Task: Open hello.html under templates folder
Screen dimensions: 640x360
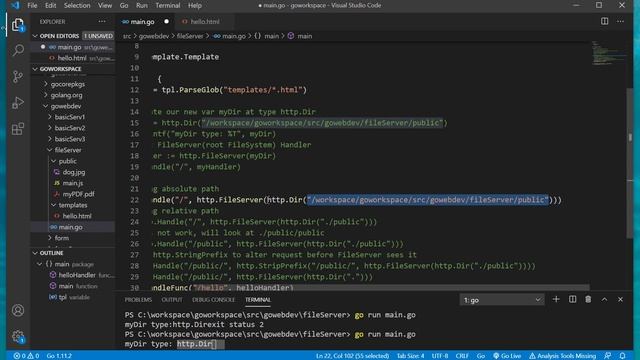Action: click(x=77, y=216)
